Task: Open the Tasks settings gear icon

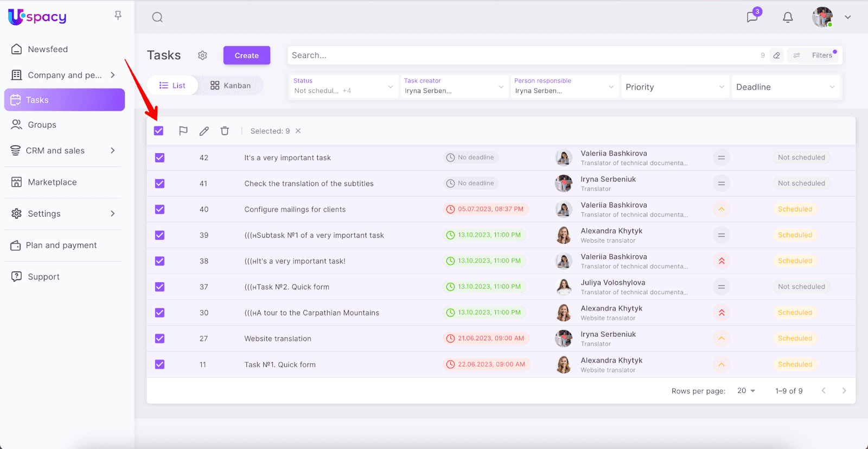Action: coord(202,55)
